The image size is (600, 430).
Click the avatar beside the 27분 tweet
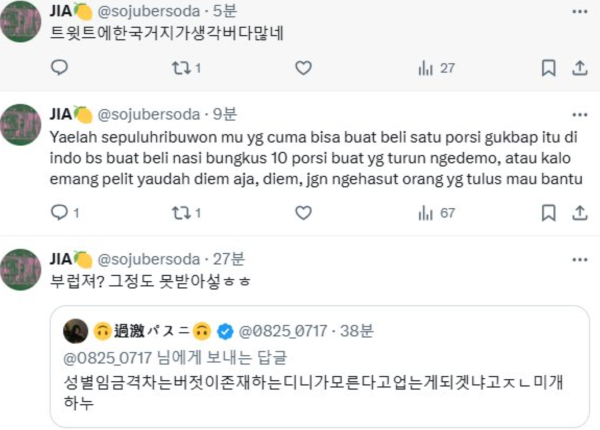point(22,270)
